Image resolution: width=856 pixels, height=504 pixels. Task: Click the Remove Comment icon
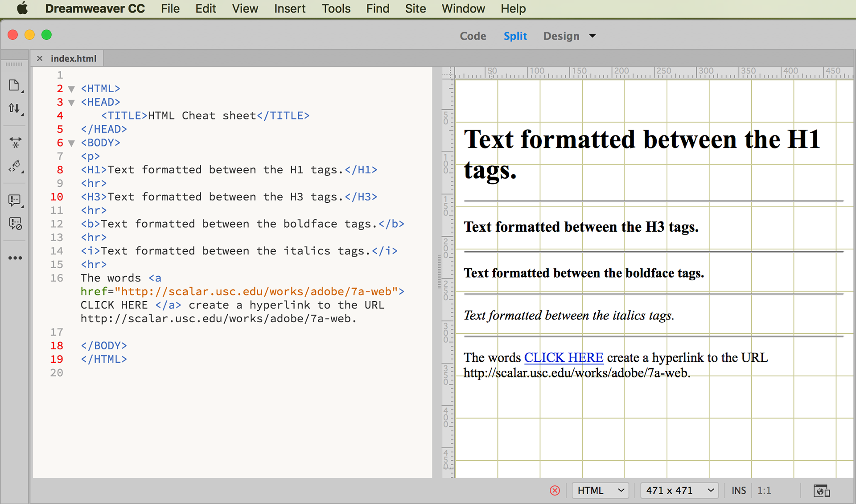(x=15, y=224)
